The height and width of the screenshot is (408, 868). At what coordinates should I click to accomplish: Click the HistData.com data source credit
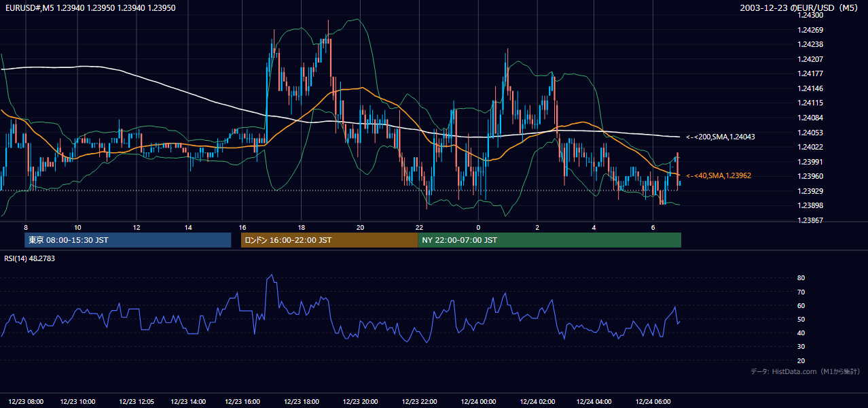(806, 371)
